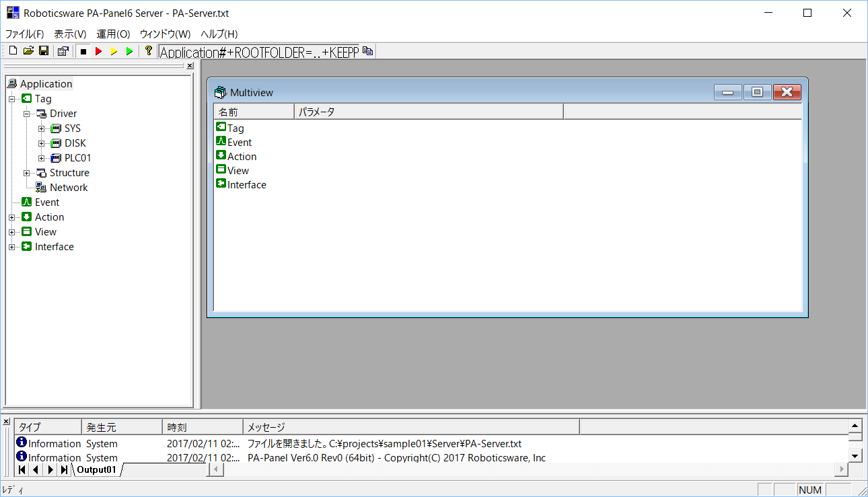This screenshot has width=868, height=497.
Task: Click View icon in Multiview list
Action: point(221,169)
